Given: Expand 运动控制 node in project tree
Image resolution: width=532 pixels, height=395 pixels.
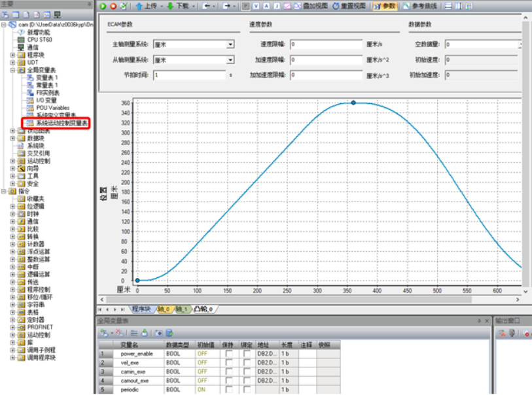Looking at the screenshot, I should click(13, 161).
